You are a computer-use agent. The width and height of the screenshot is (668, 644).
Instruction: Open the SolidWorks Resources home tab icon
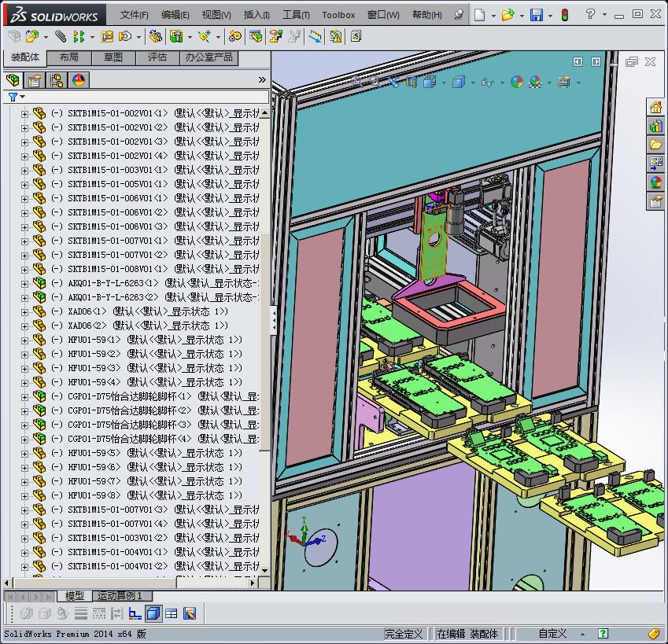tap(655, 108)
